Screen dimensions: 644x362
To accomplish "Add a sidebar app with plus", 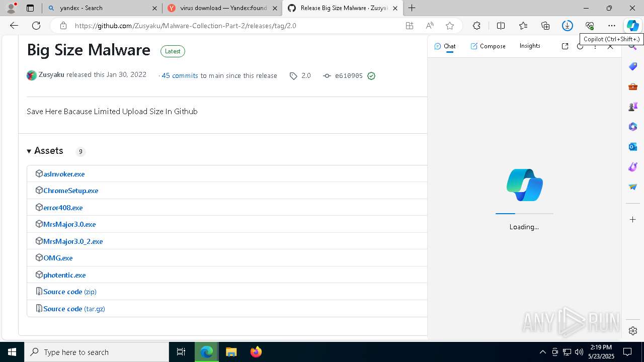I will (x=633, y=220).
